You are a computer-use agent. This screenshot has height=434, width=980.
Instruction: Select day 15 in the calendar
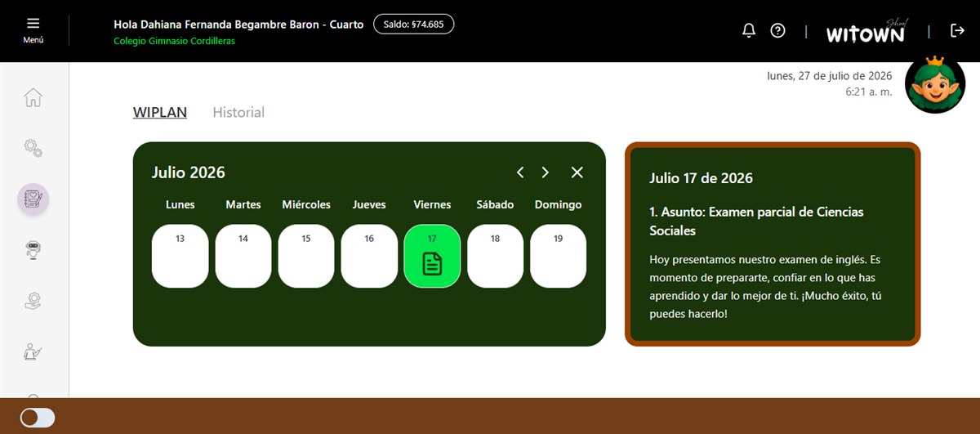[x=306, y=256]
